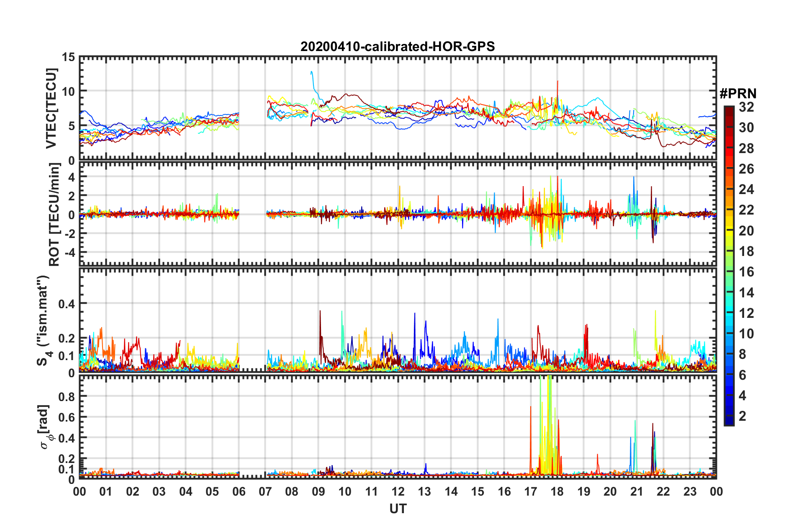Select colorbar tick label 6
Viewport: 796px width, 532px height.
[x=742, y=375]
